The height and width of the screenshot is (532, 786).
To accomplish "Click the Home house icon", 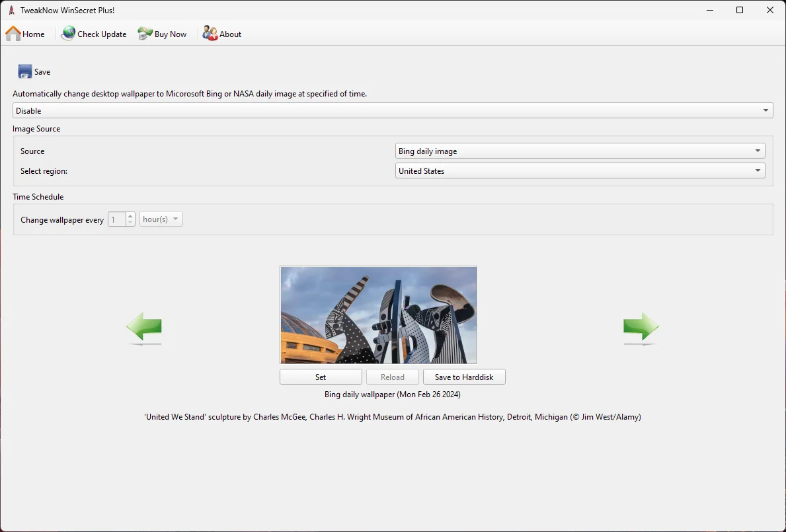I will [13, 34].
